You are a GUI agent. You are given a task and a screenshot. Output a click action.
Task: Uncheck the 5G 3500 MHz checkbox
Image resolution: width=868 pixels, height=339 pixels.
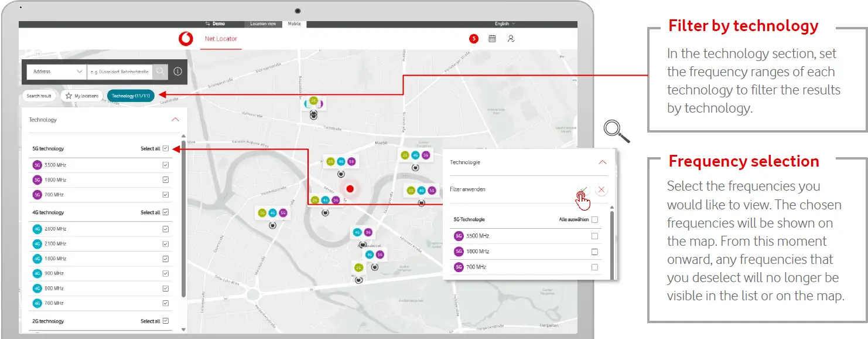[x=166, y=165]
